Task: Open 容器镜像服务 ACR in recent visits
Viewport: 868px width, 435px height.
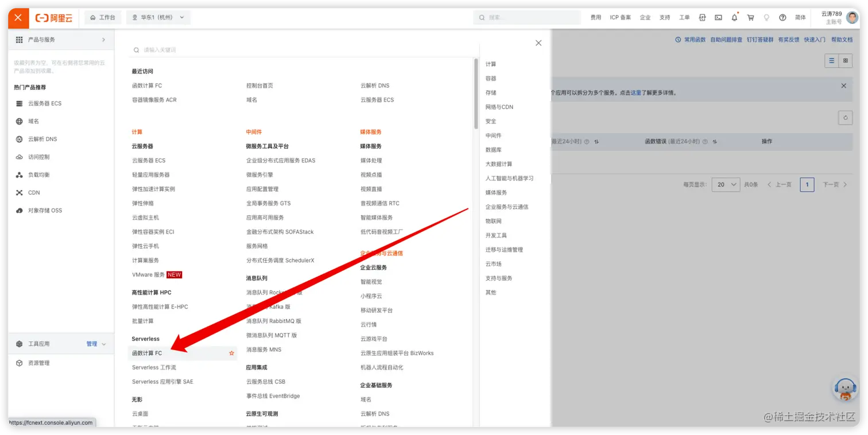Action: pos(154,100)
